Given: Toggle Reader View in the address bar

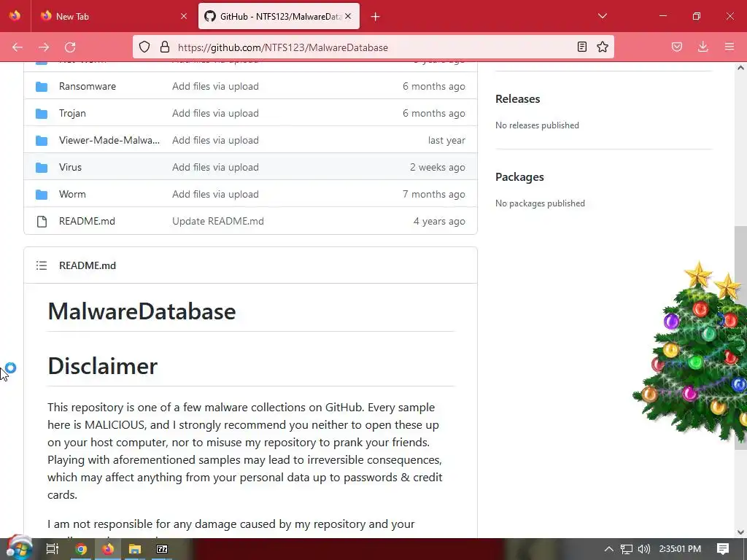Looking at the screenshot, I should 581,47.
